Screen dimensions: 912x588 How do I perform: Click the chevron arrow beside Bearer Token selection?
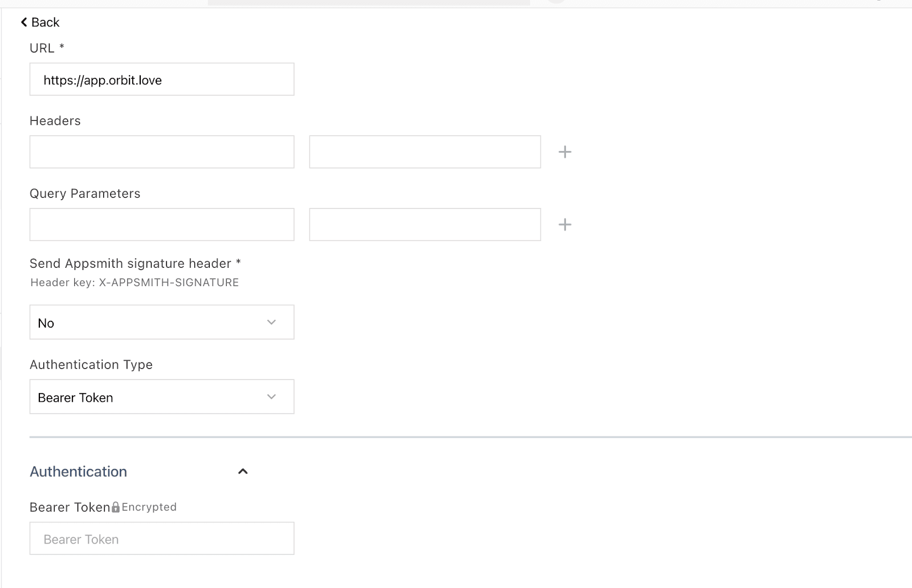point(271,397)
